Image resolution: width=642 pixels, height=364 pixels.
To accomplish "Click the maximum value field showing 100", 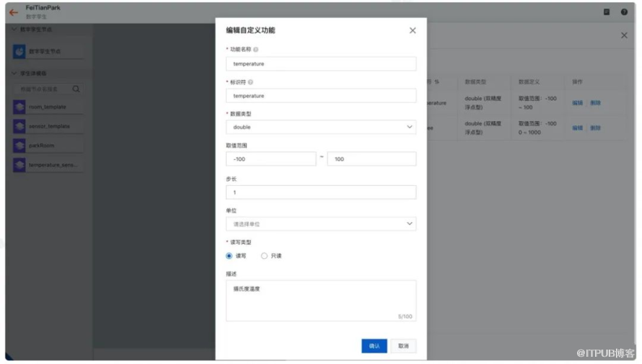I will [371, 159].
